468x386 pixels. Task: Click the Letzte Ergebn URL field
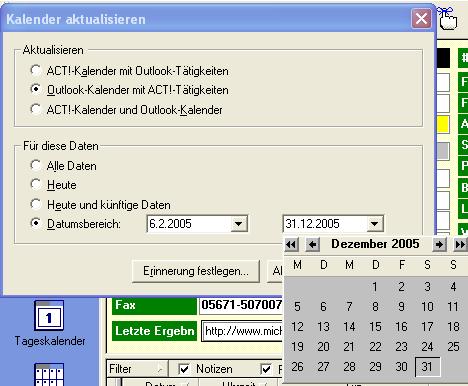pos(243,331)
